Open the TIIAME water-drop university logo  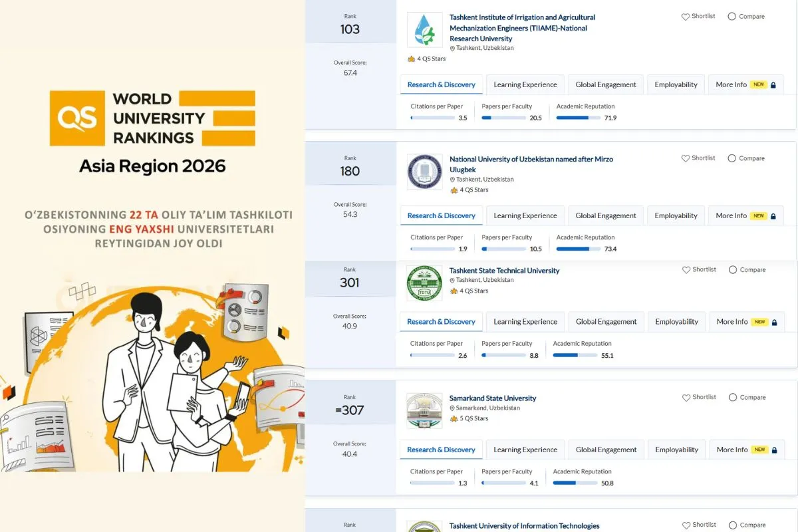pos(424,30)
